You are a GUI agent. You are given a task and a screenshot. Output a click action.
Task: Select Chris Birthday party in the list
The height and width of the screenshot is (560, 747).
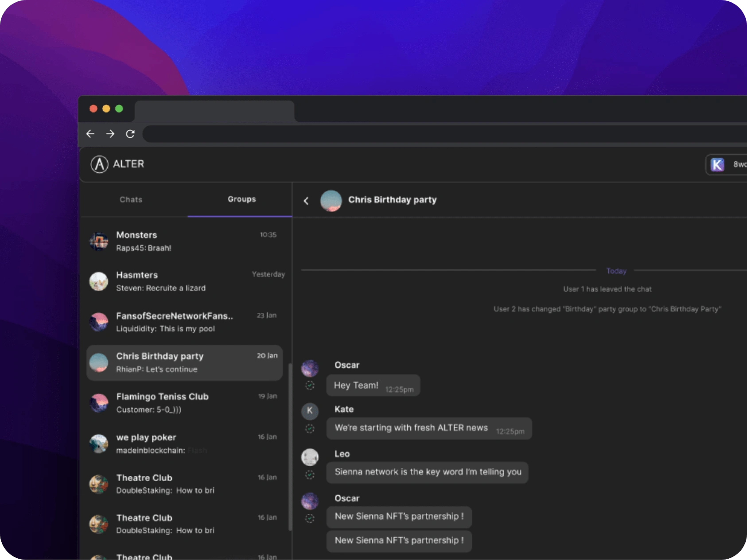coord(185,363)
